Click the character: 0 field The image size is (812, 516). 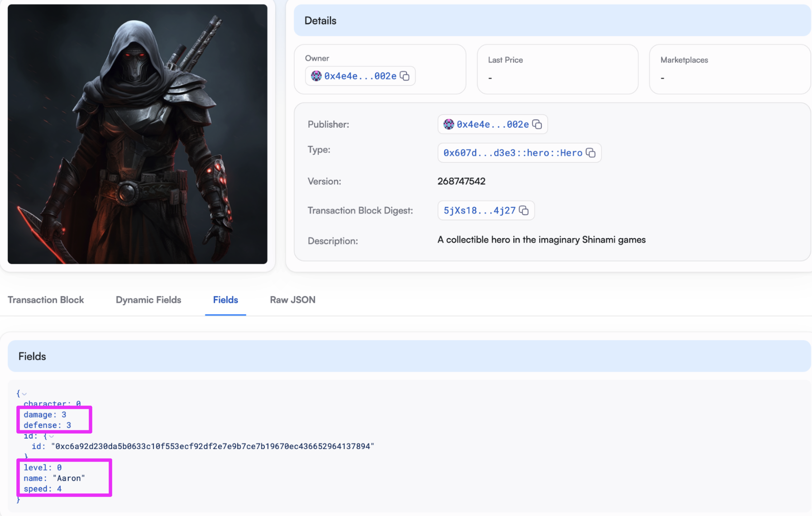click(52, 403)
